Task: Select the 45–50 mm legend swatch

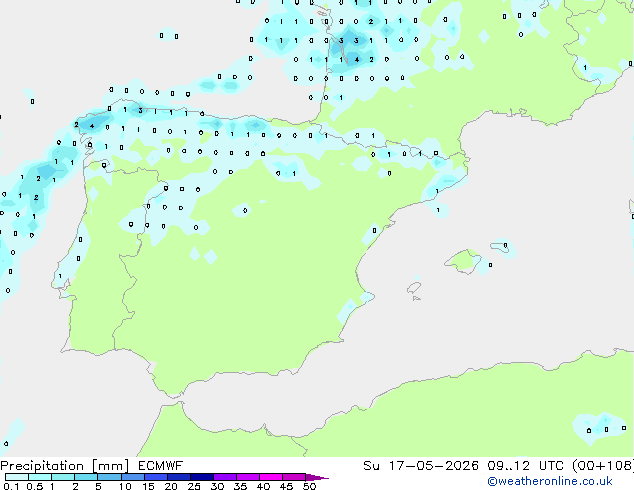Action: 294,477
